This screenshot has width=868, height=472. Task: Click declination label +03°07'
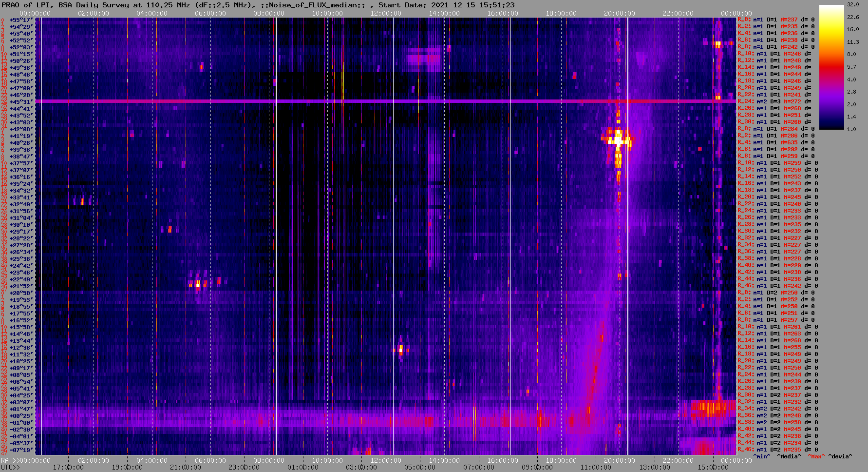click(21, 402)
